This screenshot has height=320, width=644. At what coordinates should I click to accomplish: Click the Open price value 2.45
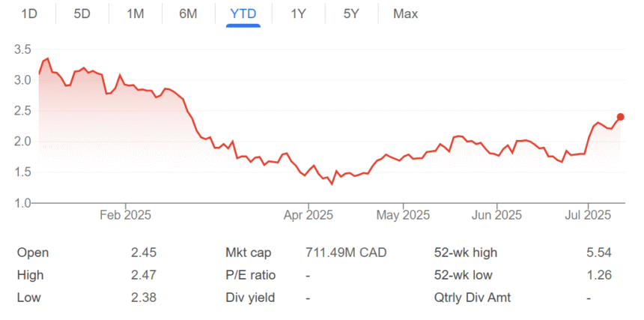click(x=143, y=253)
